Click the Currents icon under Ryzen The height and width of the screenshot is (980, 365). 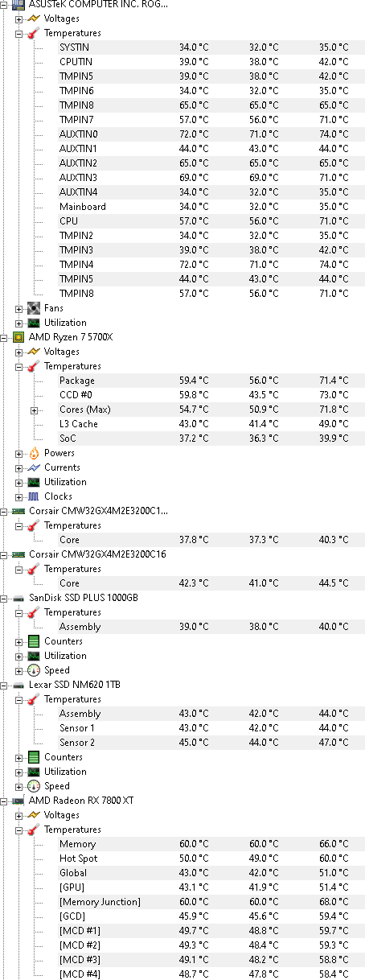34,467
